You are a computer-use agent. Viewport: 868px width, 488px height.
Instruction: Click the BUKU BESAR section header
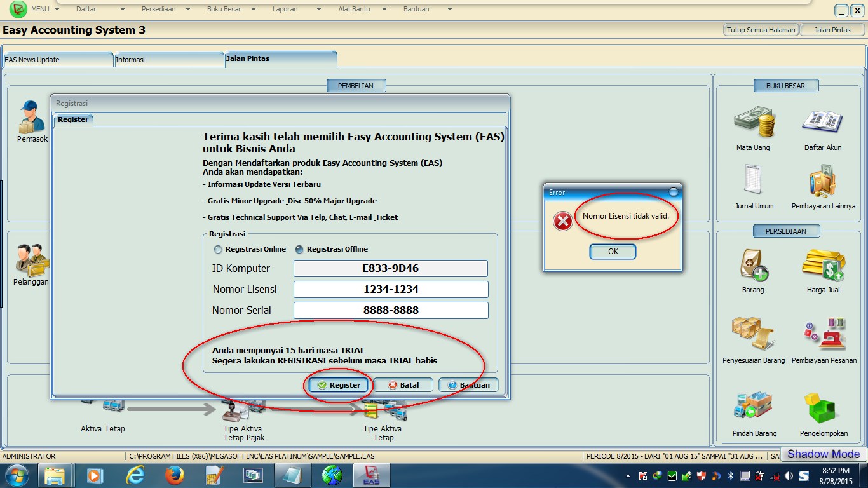pyautogui.click(x=785, y=86)
